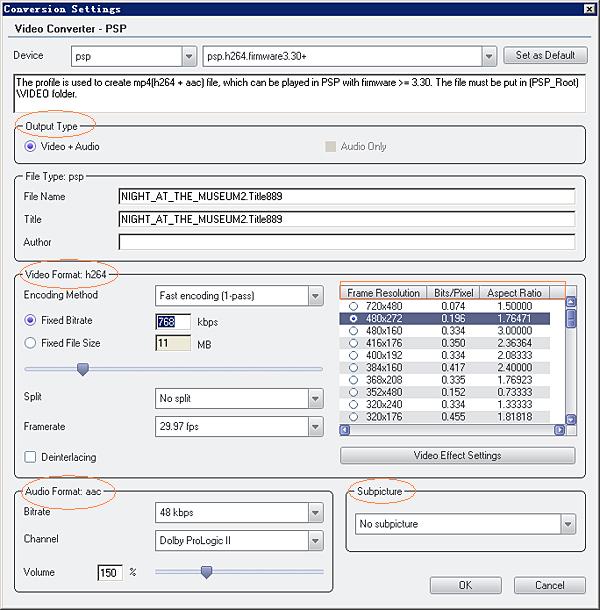Click the resolution list scroll up arrow
The image size is (600, 610).
pos(571,302)
